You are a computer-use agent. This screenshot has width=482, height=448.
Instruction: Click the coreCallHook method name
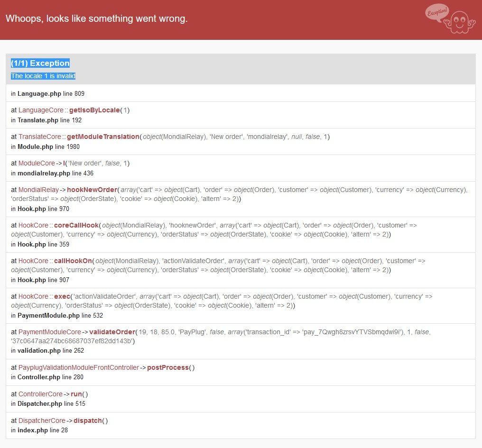(x=77, y=225)
